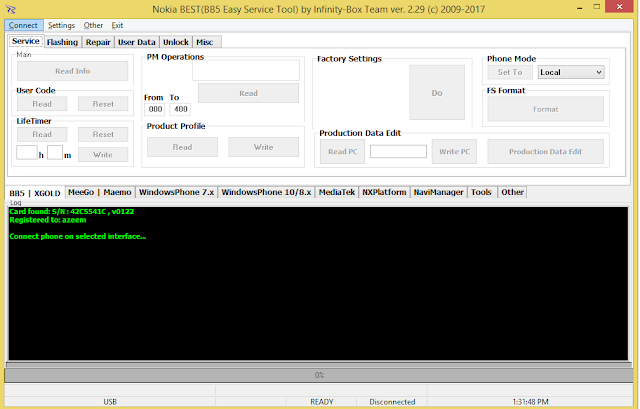Click Read under User Code

pyautogui.click(x=42, y=104)
